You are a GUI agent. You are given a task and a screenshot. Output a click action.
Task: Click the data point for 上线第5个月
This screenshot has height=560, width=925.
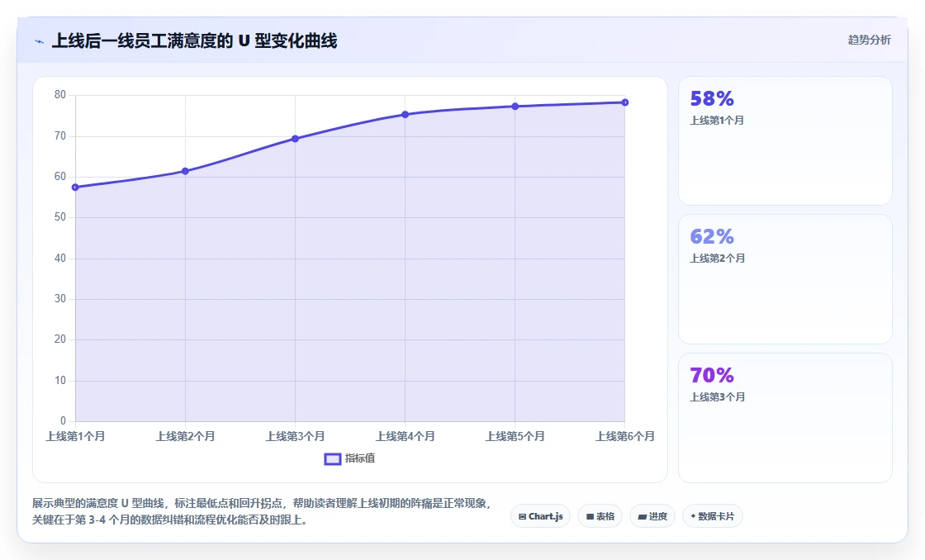pyautogui.click(x=515, y=107)
